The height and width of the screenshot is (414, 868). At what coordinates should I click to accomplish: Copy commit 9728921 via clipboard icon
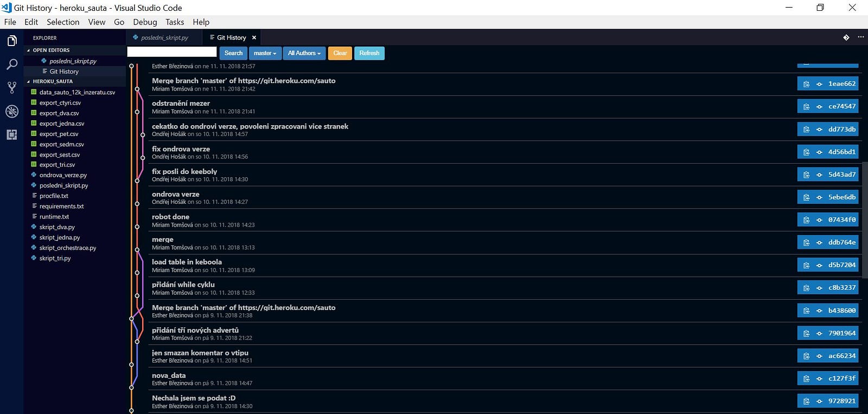(806, 402)
